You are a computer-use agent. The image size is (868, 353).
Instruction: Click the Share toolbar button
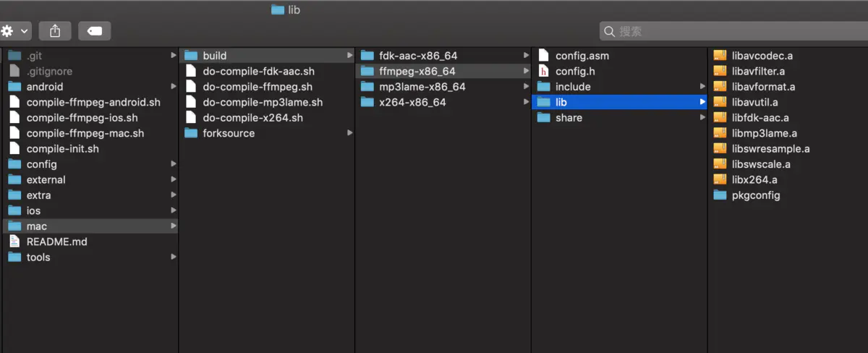tap(55, 31)
